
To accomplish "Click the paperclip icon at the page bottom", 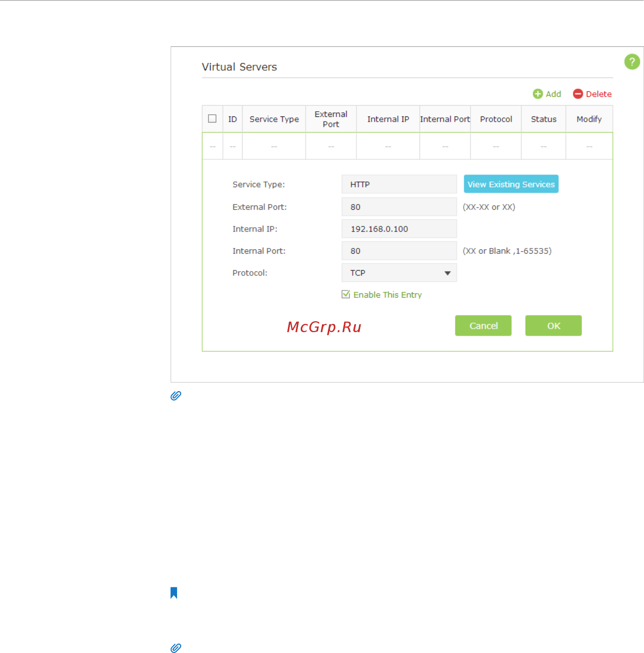I will 176,648.
